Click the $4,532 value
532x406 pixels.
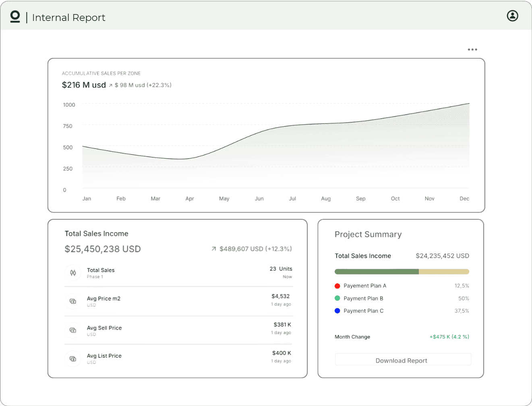[281, 297]
